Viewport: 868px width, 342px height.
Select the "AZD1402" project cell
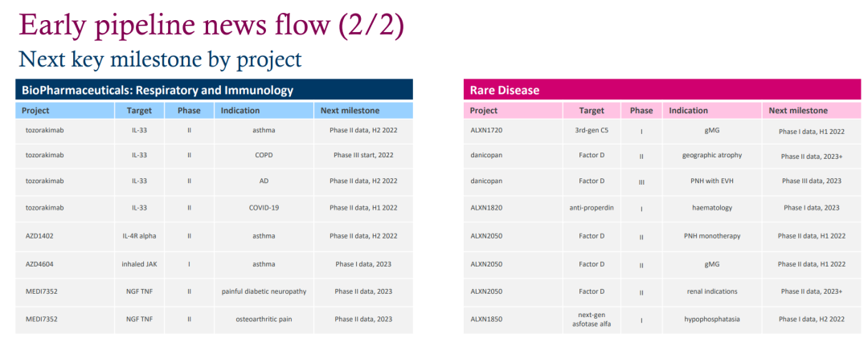(x=65, y=236)
